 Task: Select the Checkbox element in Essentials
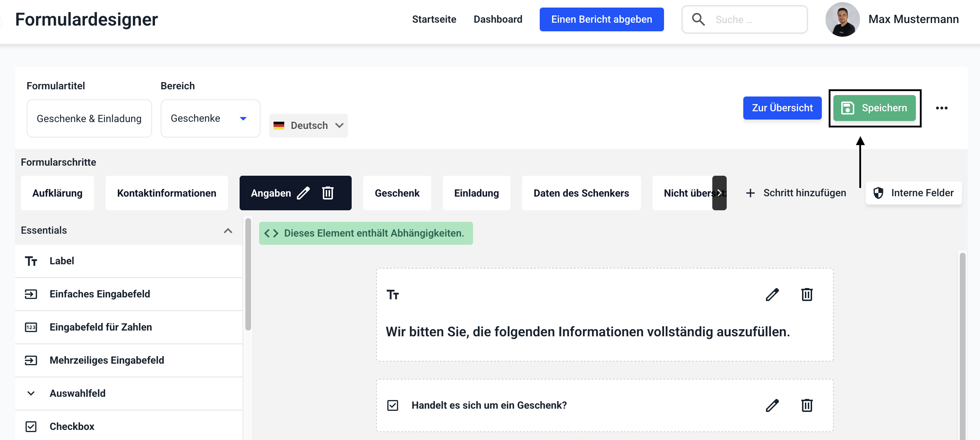pos(72,426)
